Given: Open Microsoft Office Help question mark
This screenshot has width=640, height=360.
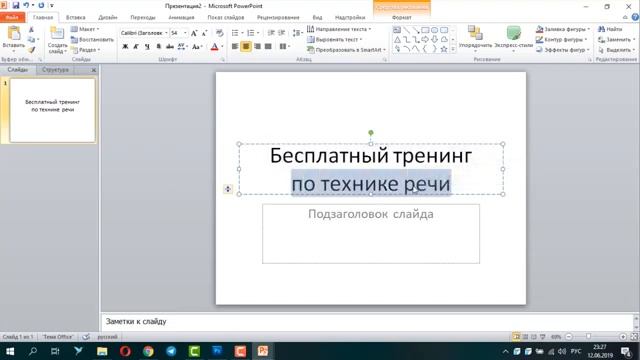Looking at the screenshot, I should [635, 17].
